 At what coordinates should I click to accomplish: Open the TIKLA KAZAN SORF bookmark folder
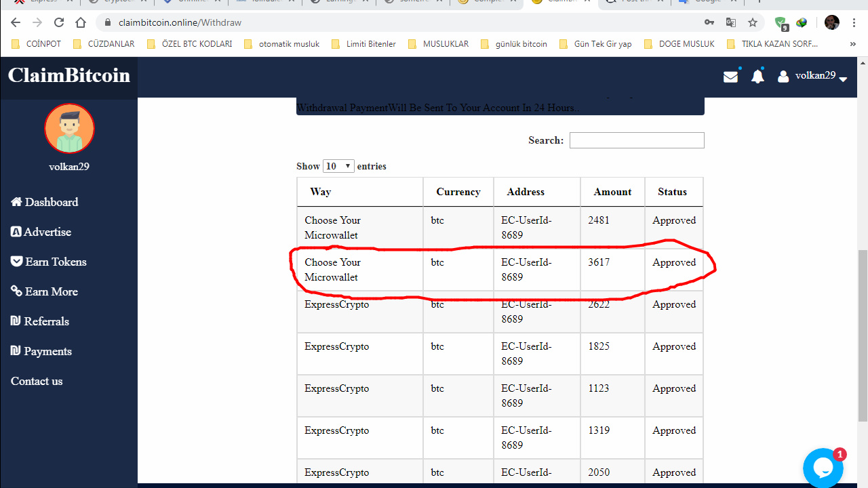772,44
